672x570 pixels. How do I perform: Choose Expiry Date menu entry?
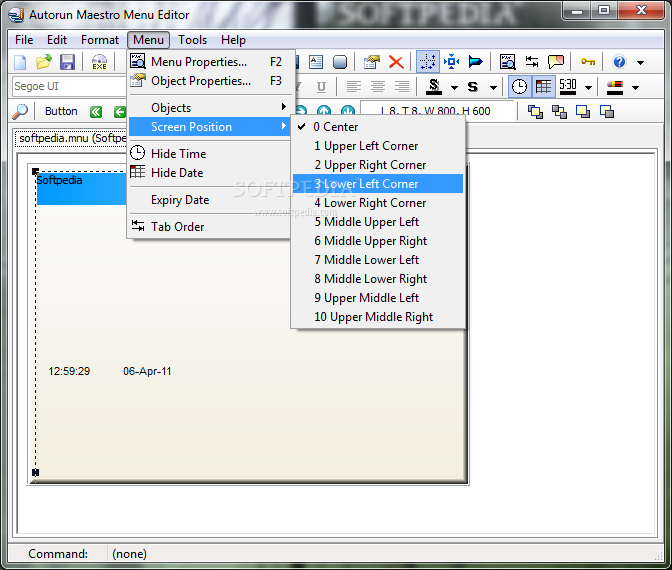[x=210, y=200]
